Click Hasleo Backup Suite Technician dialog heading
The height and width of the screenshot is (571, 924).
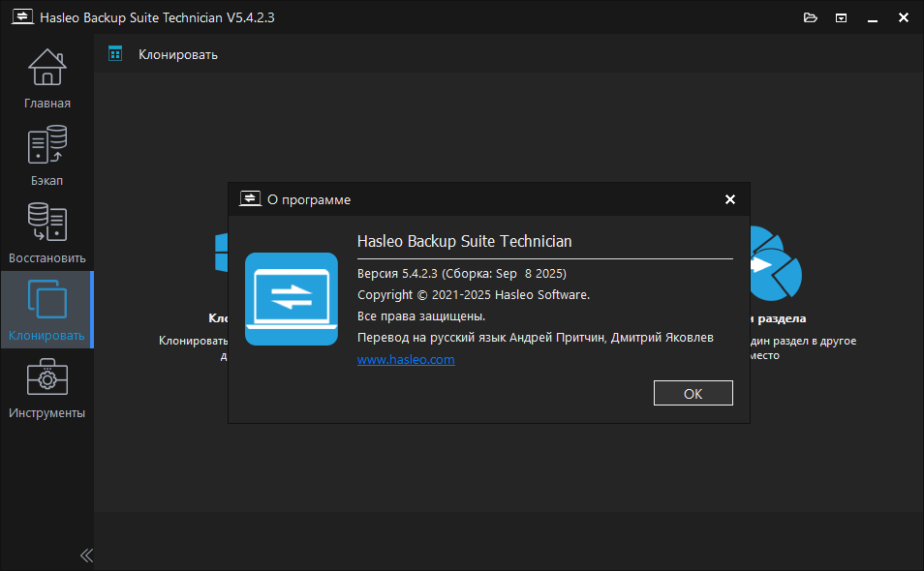coord(464,241)
